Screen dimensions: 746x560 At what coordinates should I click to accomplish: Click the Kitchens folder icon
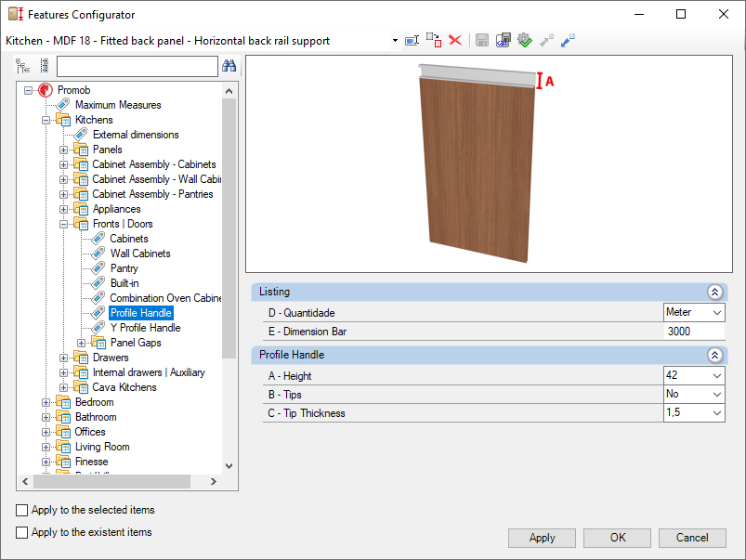(x=63, y=120)
